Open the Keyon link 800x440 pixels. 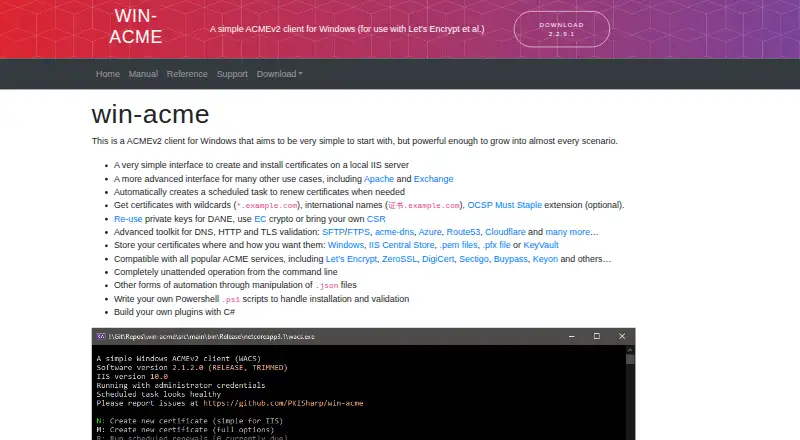545,259
